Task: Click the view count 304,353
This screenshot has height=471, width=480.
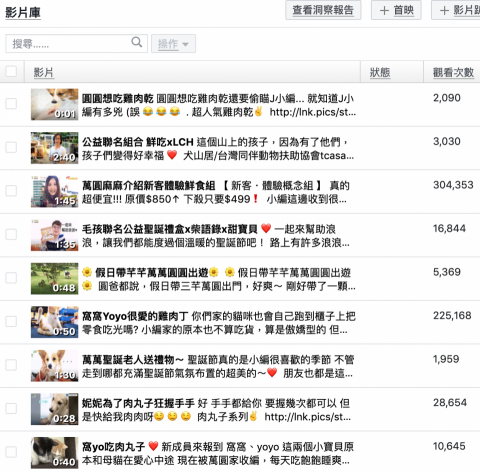Action: [x=453, y=185]
